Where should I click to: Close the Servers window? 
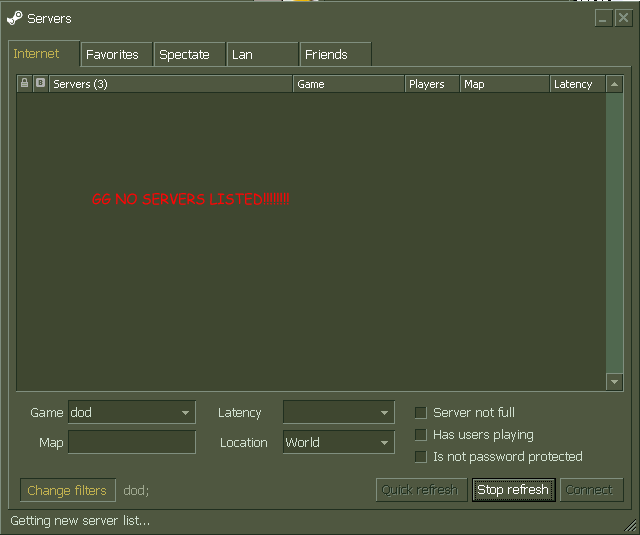[x=623, y=18]
